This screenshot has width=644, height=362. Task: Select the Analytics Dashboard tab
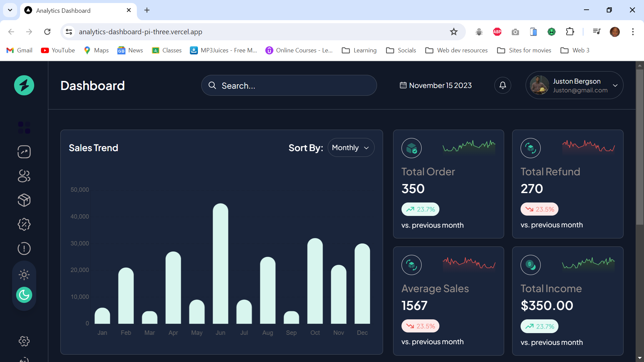tap(79, 10)
